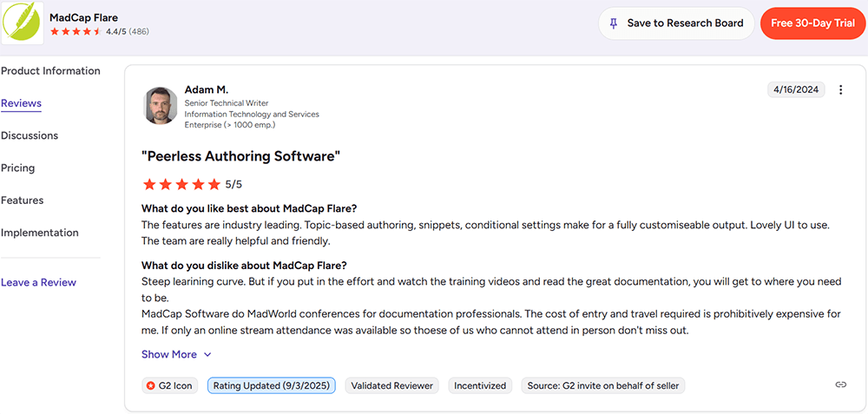868x414 pixels.
Task: Open Implementation section
Action: [40, 233]
